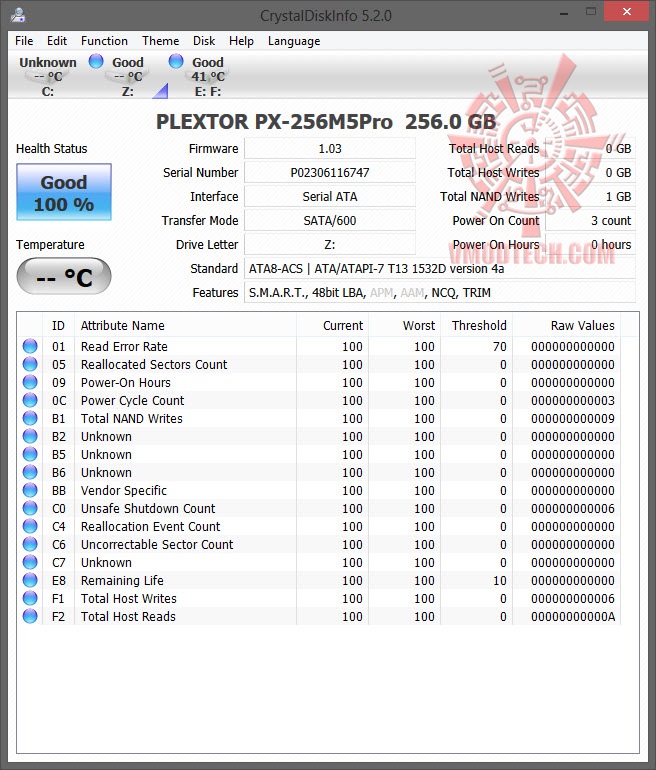Click status orb for Reallocation Event Count
This screenshot has height=770, width=656.
(30, 526)
